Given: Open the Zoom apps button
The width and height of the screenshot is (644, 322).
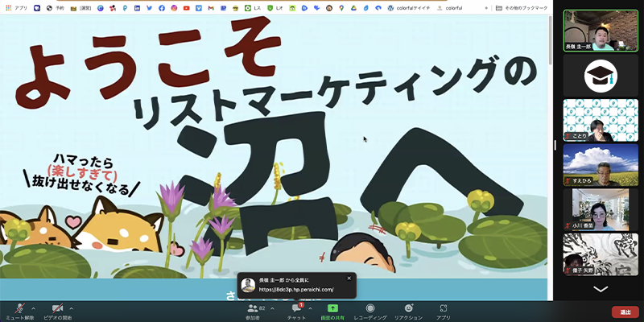Looking at the screenshot, I should click(443, 309).
